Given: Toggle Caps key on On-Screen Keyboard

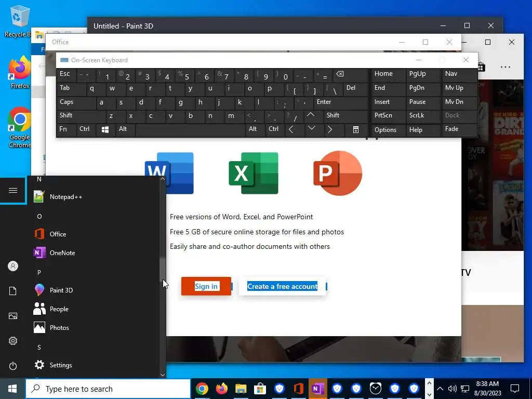Looking at the screenshot, I should tap(76, 102).
